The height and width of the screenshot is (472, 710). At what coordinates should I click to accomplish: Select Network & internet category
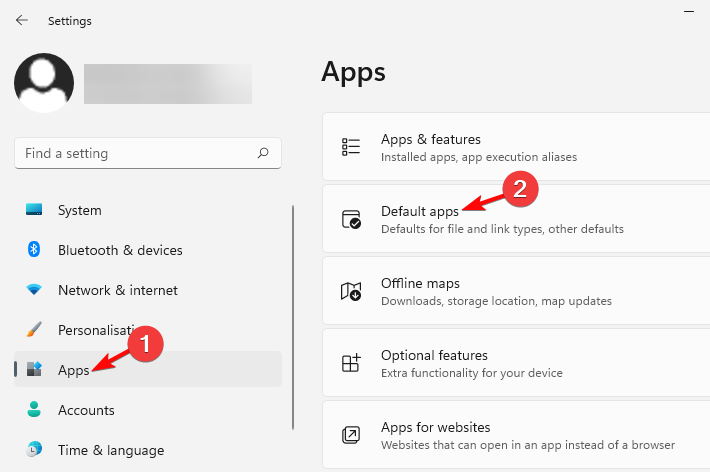pos(148,289)
